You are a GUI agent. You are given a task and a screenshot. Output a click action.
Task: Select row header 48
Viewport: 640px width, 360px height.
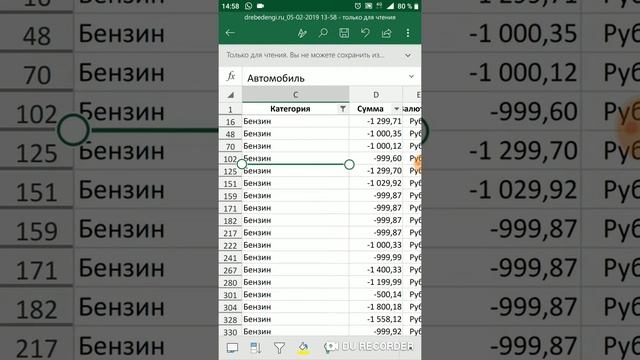pyautogui.click(x=230, y=134)
